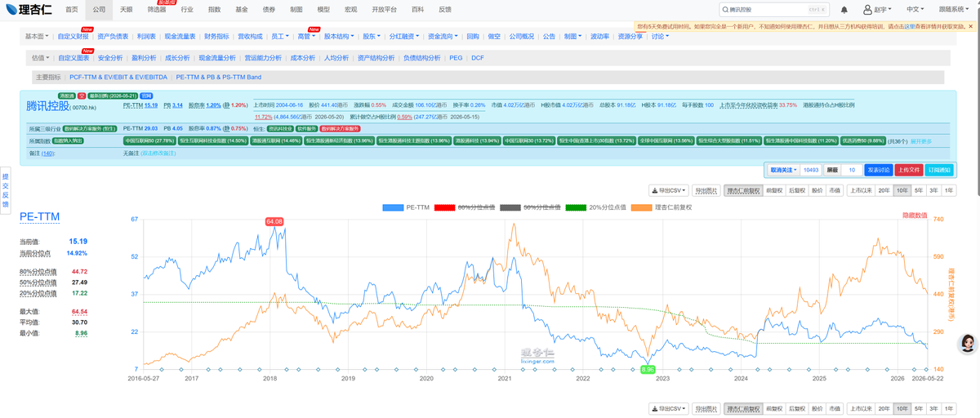The width and height of the screenshot is (980, 418).
Task: Open 指数 in top navigation
Action: pyautogui.click(x=215, y=9)
